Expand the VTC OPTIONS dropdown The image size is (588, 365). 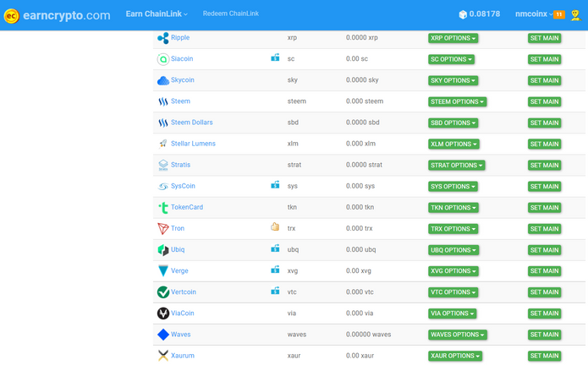click(453, 292)
